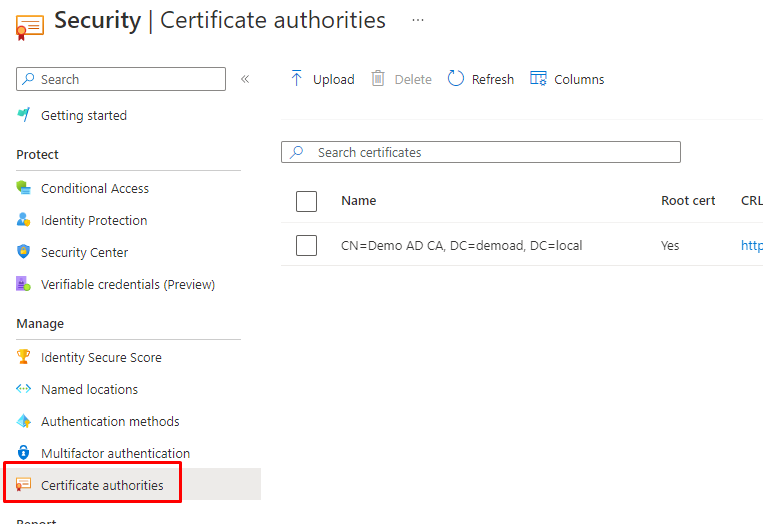763x524 pixels.
Task: Toggle the select-all checkbox in the header
Action: pyautogui.click(x=307, y=201)
